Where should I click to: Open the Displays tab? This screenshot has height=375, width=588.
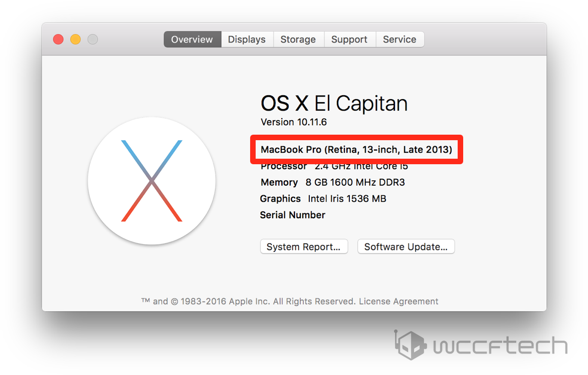coord(247,40)
